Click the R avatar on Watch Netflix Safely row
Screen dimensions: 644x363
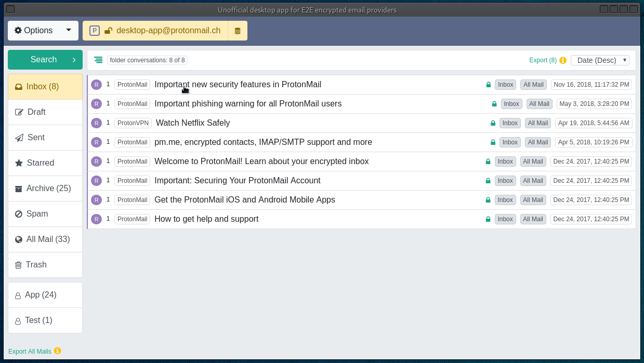coord(96,123)
